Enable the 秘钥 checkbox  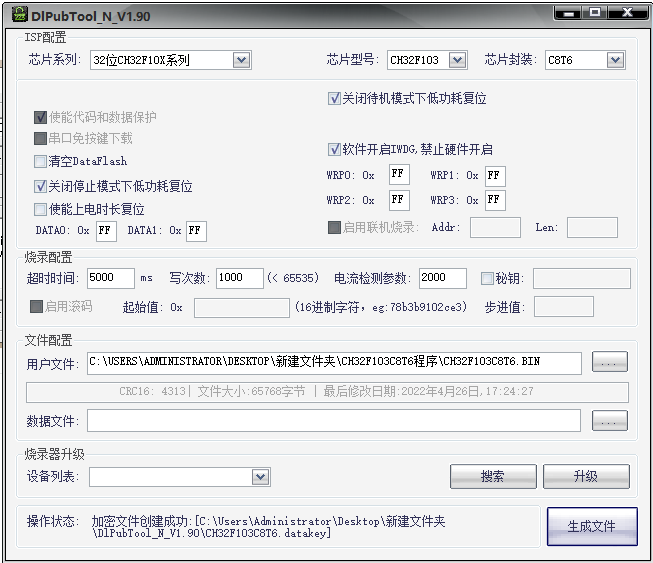click(487, 278)
